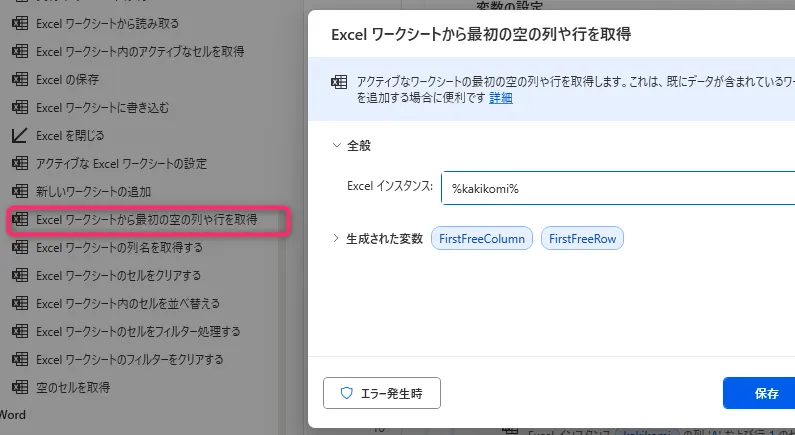Click the Excel の保存 action icon
Image resolution: width=795 pixels, height=435 pixels.
[x=19, y=78]
